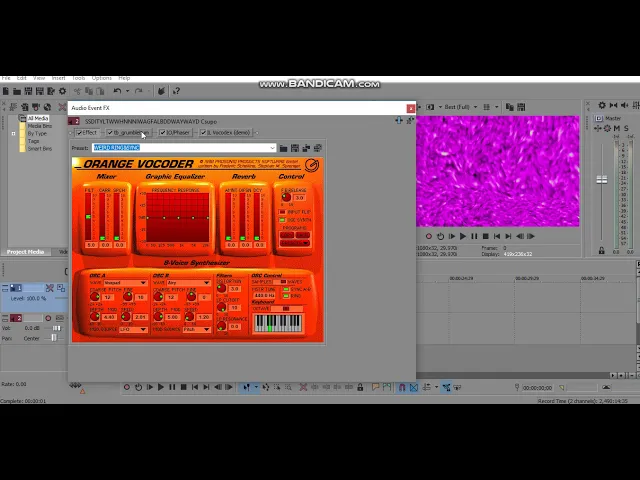Click the What's This help icon

(176, 91)
